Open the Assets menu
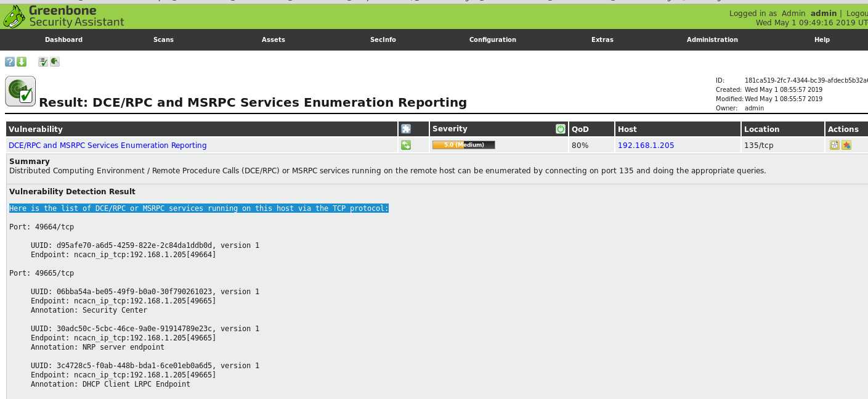Viewport: 868px width, 399px height. (x=274, y=39)
